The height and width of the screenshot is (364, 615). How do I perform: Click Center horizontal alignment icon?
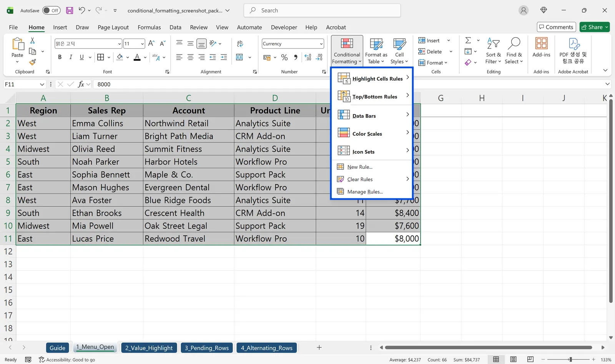(190, 57)
